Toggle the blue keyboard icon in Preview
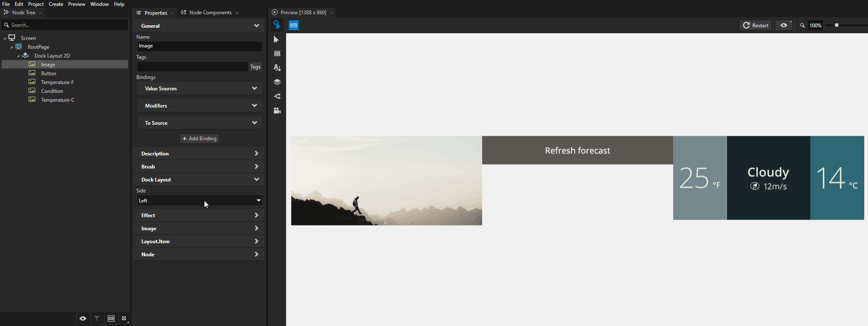 point(294,25)
